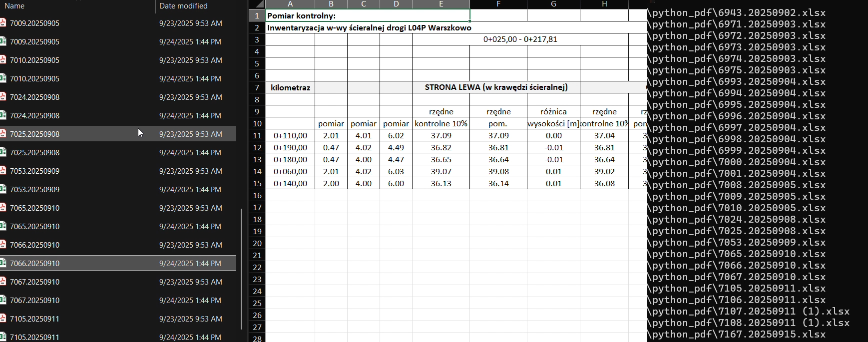Click terminal line python_pdf\6975.20250903.xlsx
Screen dimensions: 868x342
(x=737, y=70)
